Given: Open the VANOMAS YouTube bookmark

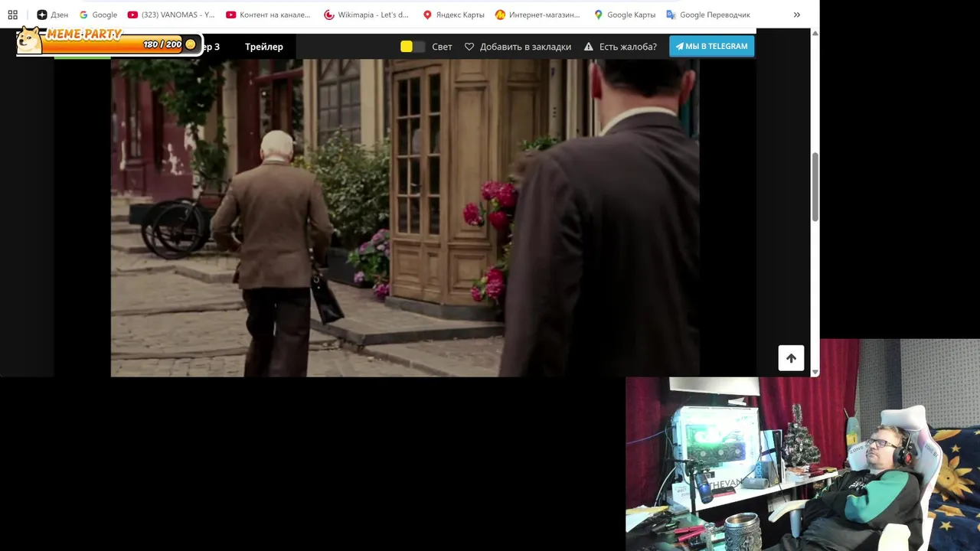Looking at the screenshot, I should point(171,15).
